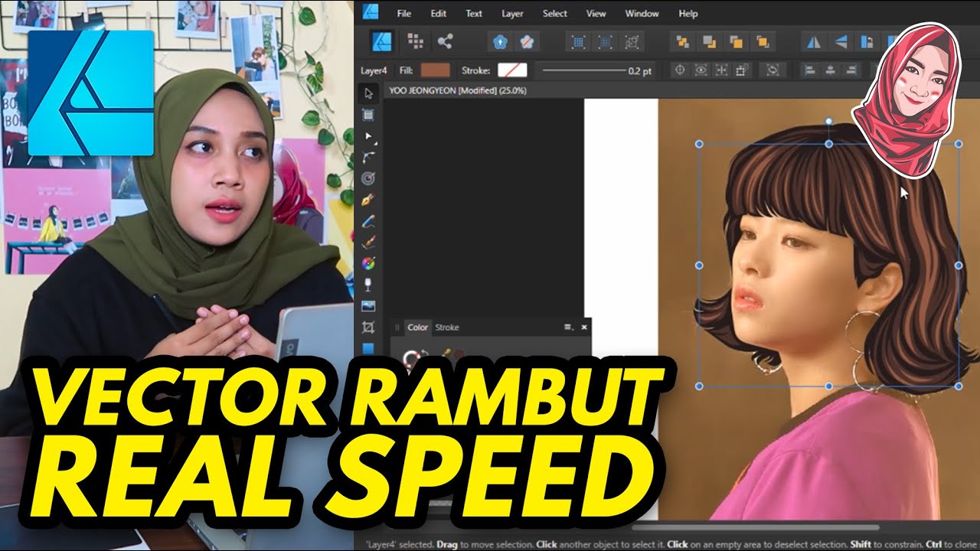
Task: Click the Move to Front icon
Action: tap(763, 41)
